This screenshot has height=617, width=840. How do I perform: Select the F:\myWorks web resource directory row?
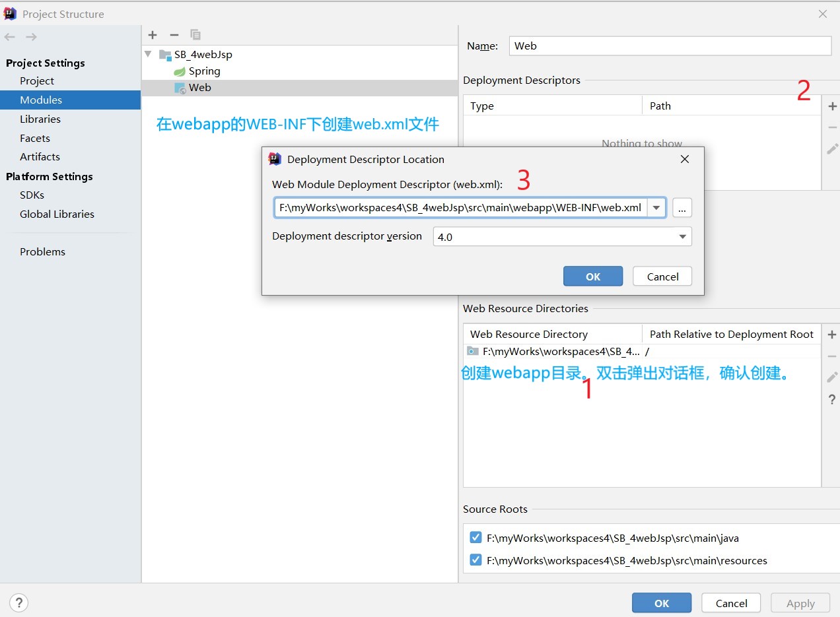[x=643, y=352]
